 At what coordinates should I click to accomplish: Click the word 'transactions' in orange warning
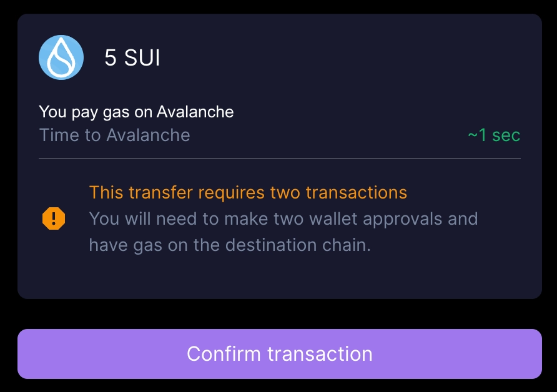357,192
